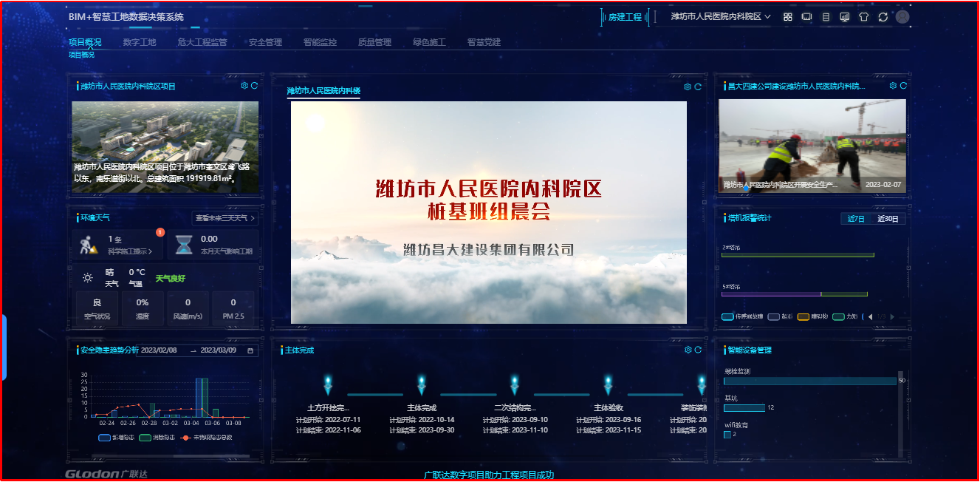This screenshot has width=980, height=482.
Task: Click the 智能设备管理 vertical scrollbar
Action: pos(900,414)
